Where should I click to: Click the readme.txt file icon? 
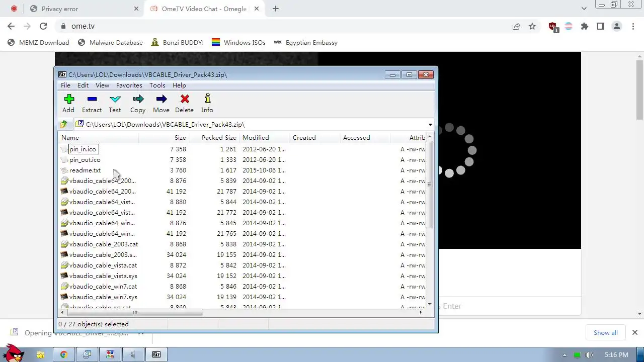pos(64,170)
